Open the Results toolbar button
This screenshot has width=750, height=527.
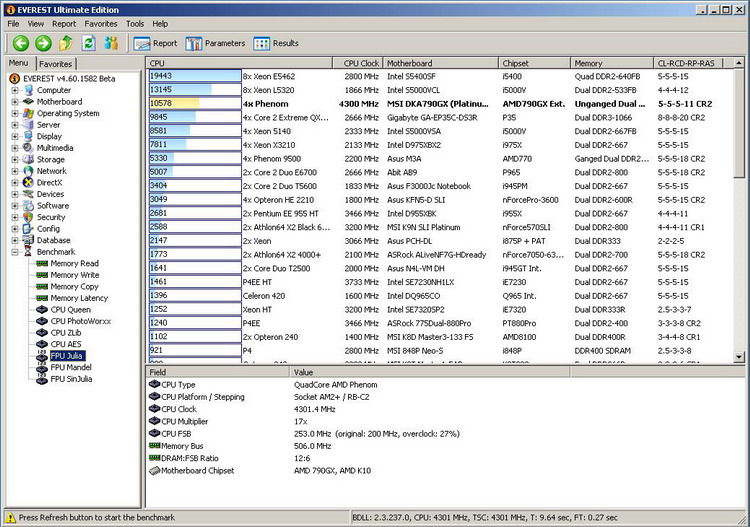[x=276, y=43]
